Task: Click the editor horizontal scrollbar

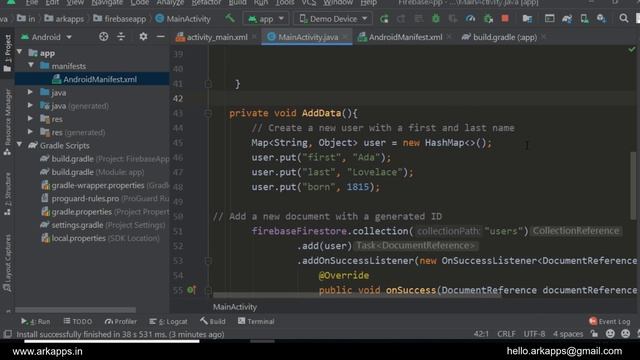Action: point(357,295)
